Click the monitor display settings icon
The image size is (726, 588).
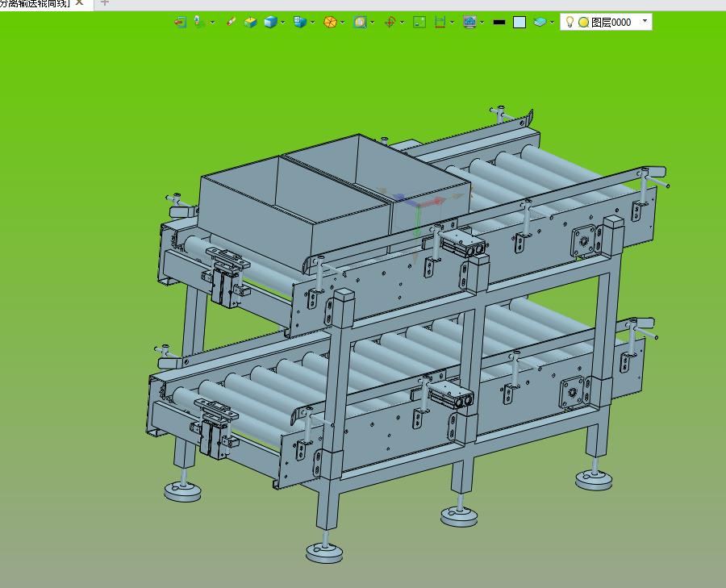pos(470,22)
